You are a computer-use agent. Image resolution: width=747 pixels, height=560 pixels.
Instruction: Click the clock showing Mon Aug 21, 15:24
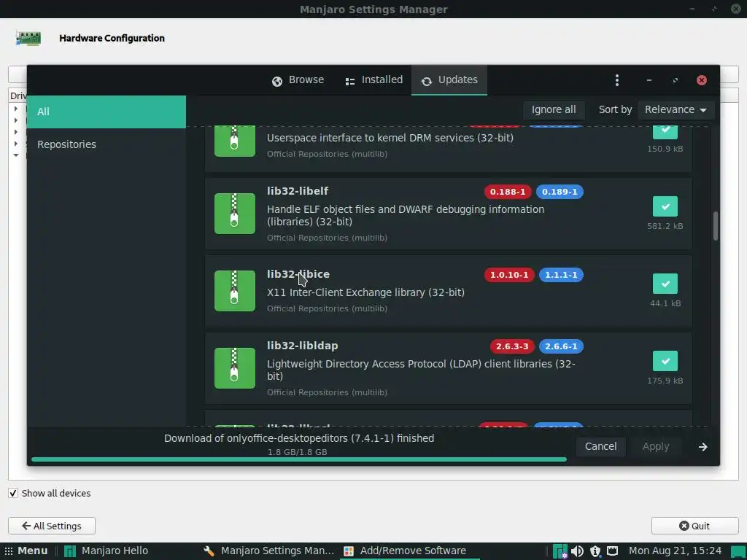coord(675,551)
